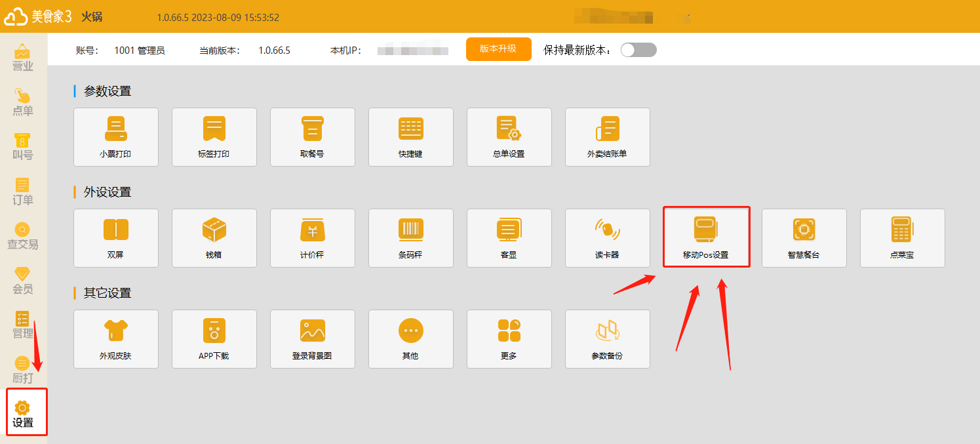Toggle the 保持最新版本 switch

click(x=638, y=50)
